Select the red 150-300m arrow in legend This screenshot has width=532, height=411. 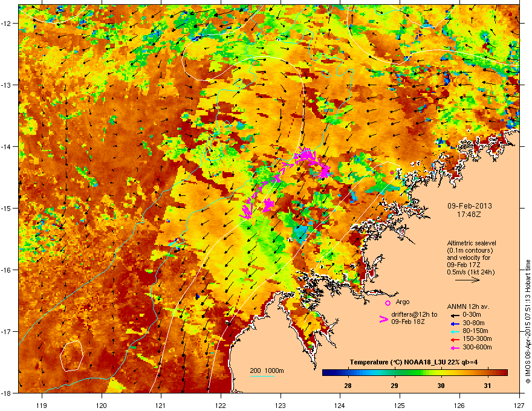click(455, 340)
